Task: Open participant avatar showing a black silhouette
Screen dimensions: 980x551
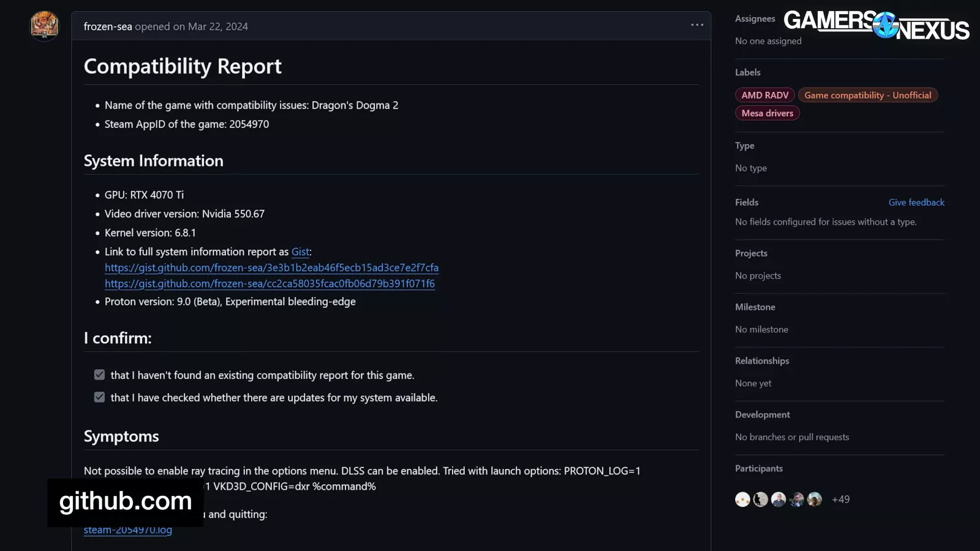Action: coord(761,500)
